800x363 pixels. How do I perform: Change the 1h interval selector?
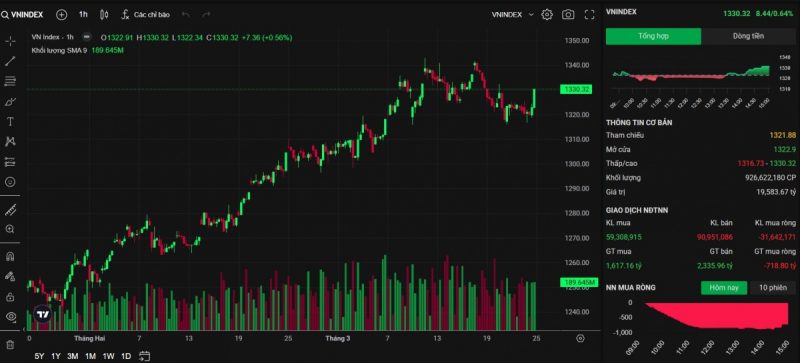(83, 15)
